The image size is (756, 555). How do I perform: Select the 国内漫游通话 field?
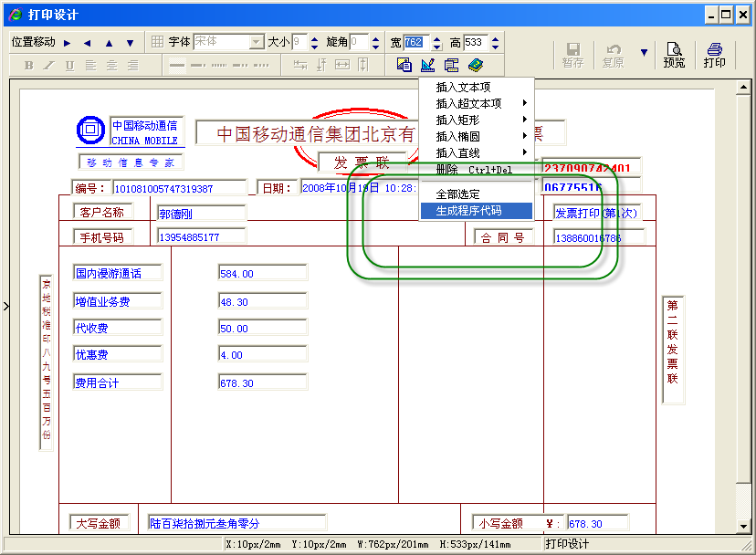[117, 274]
